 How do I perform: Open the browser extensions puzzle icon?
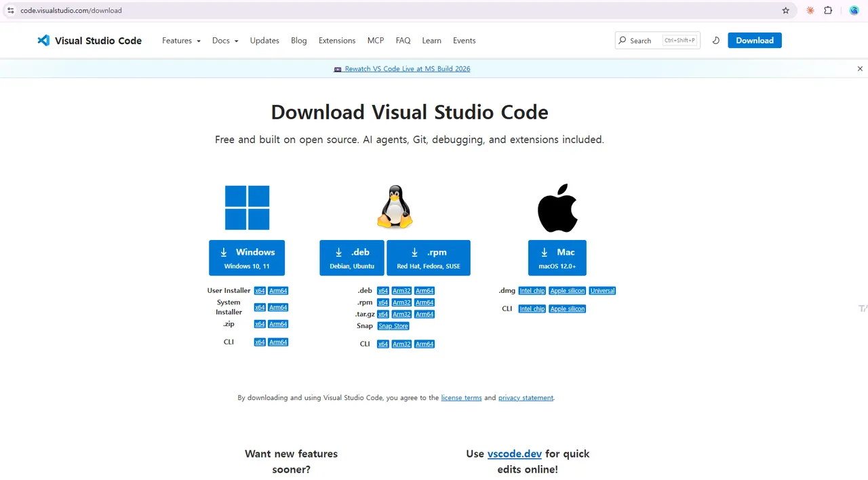pos(828,10)
